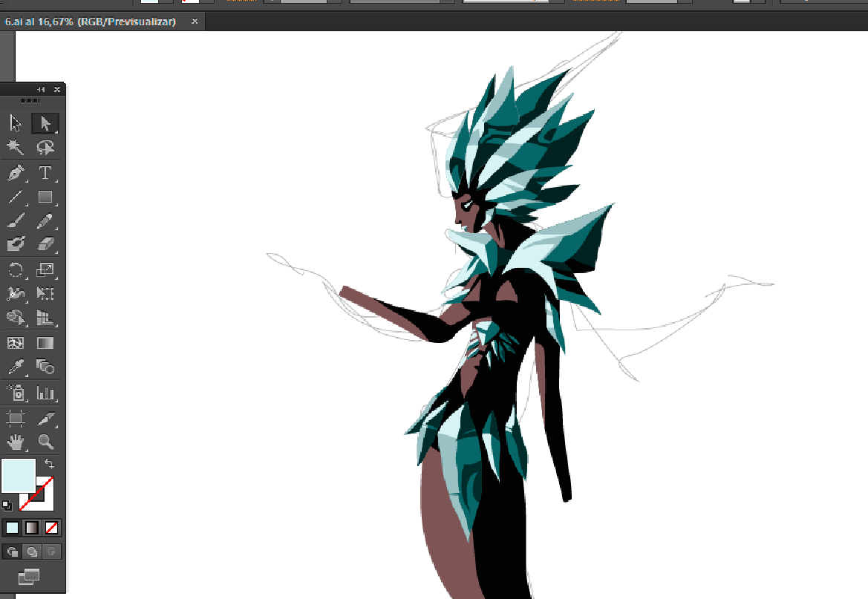Viewport: 868px width, 599px height.
Task: Set paint mode to Color
Action: (x=12, y=528)
